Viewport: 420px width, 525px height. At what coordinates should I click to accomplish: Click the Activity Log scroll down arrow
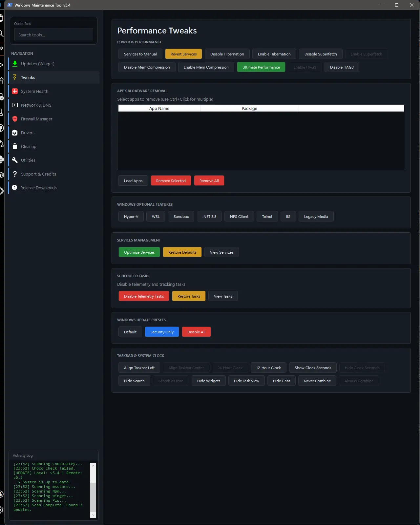pyautogui.click(x=93, y=515)
